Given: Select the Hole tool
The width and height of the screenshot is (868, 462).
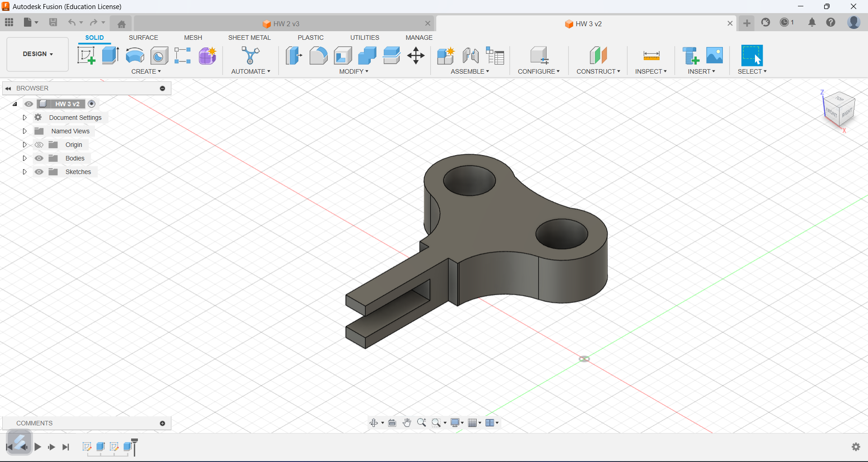Looking at the screenshot, I should (x=159, y=56).
